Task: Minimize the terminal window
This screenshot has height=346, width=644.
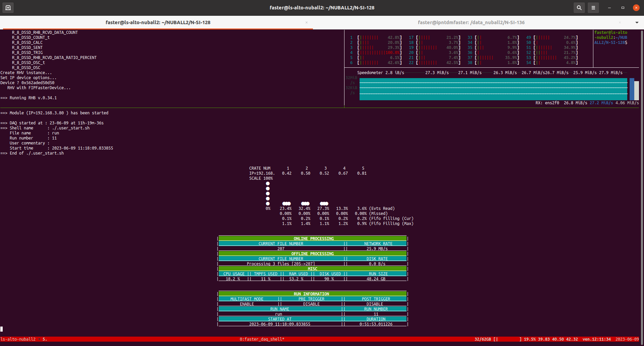Action: [609, 7]
